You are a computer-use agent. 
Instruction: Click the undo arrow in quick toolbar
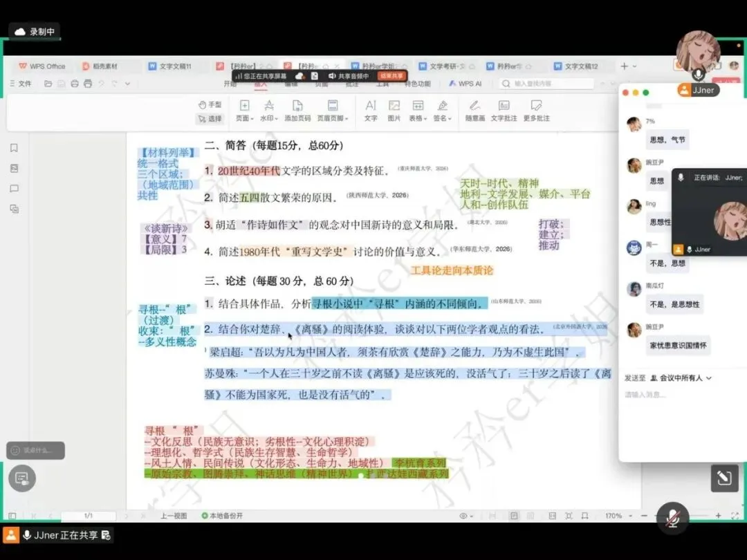pyautogui.click(x=102, y=84)
